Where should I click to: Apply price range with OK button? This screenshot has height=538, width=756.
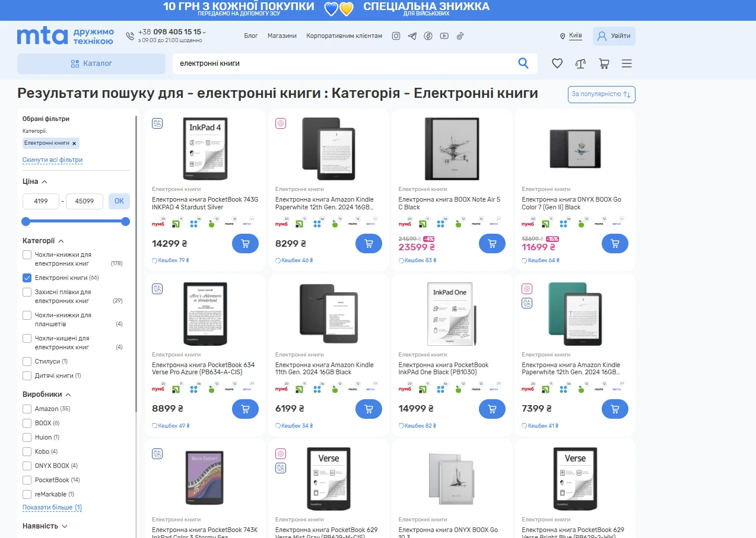(x=119, y=201)
